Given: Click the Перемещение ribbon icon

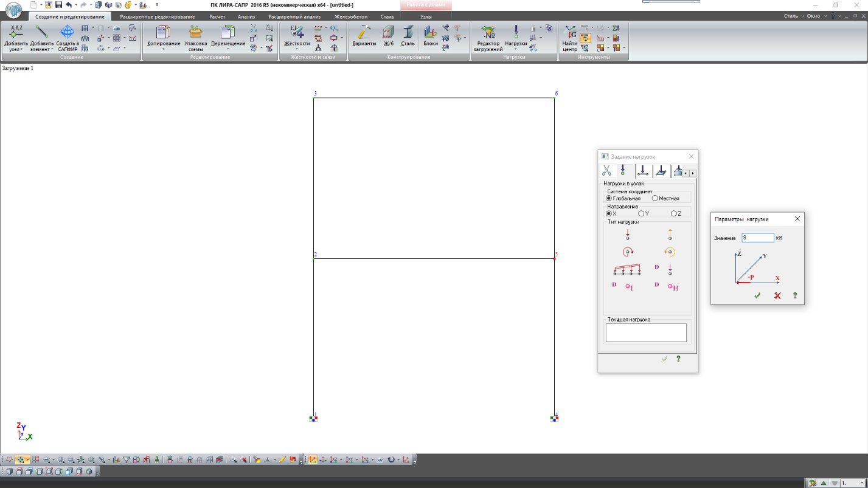Looking at the screenshot, I should 228,32.
